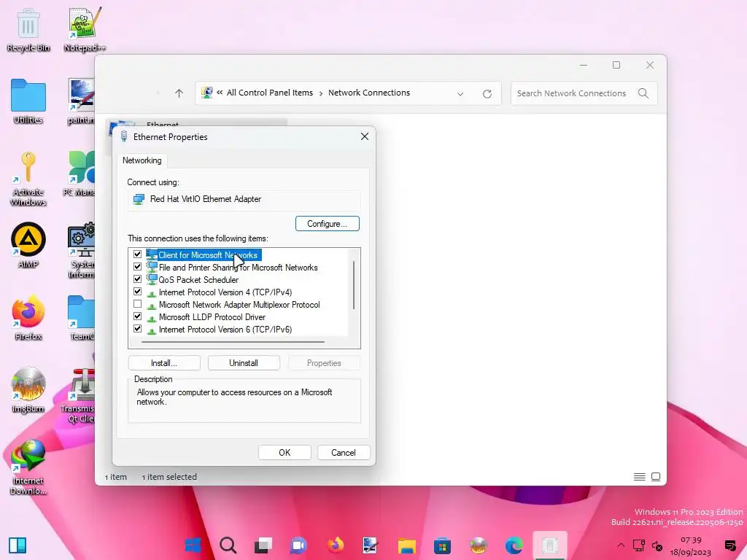
Task: Close the Ethernet Properties dialog
Action: (x=365, y=136)
